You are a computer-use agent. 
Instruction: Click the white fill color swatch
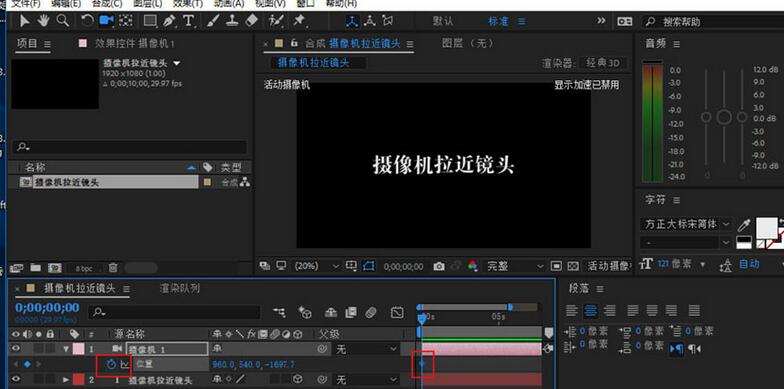pos(766,227)
